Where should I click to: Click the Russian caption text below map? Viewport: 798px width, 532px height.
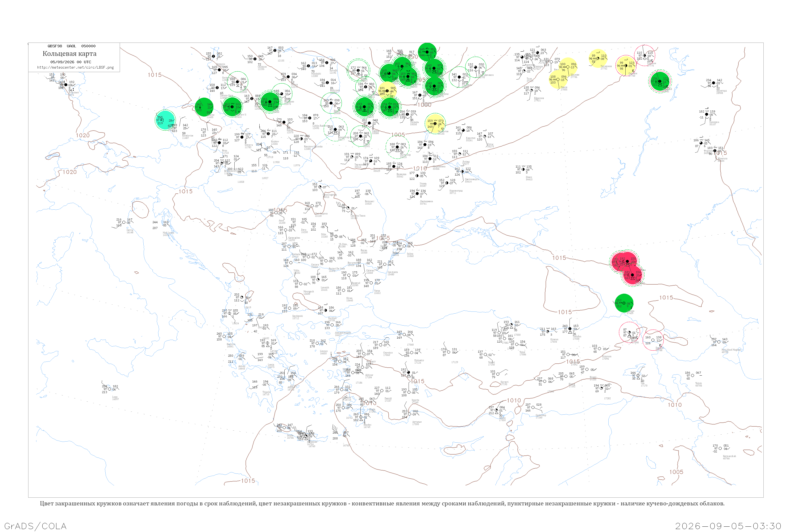pyautogui.click(x=382, y=503)
